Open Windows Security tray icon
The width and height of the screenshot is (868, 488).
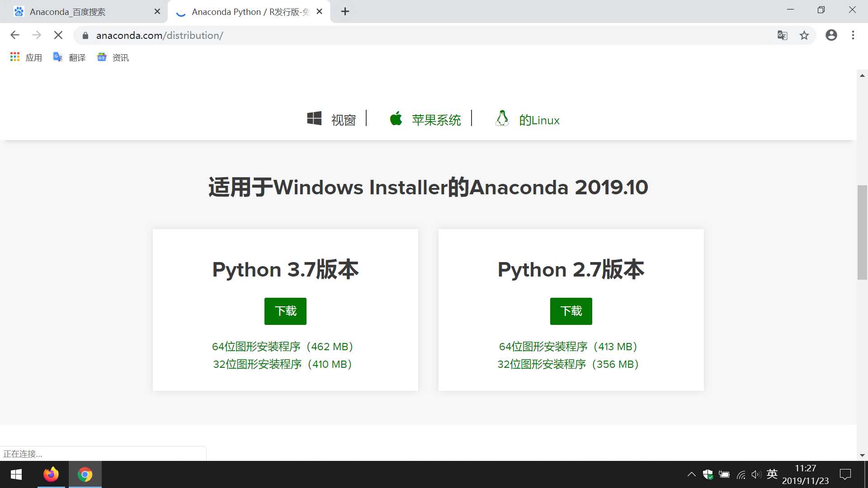708,474
